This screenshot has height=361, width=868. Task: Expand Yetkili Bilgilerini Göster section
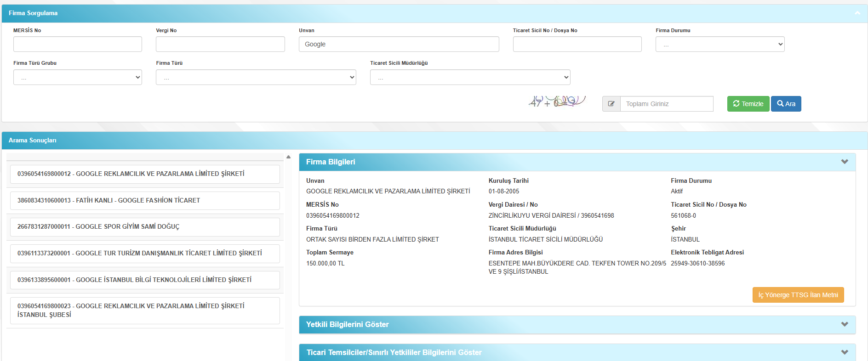[x=845, y=324]
